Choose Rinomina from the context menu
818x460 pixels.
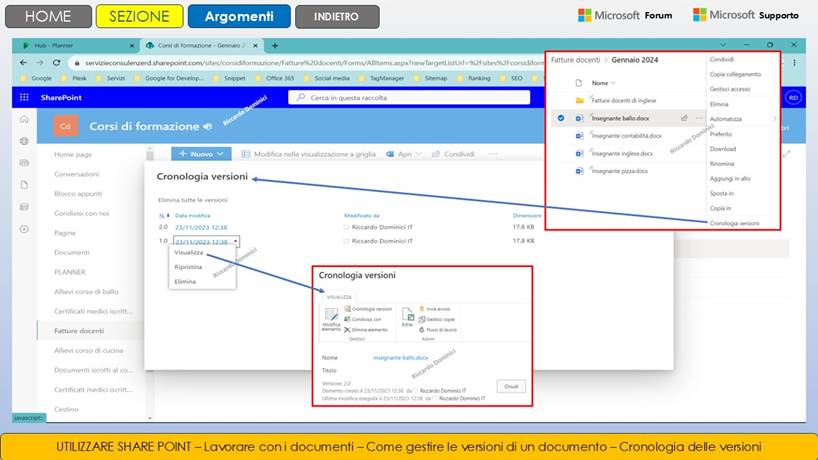pyautogui.click(x=721, y=164)
